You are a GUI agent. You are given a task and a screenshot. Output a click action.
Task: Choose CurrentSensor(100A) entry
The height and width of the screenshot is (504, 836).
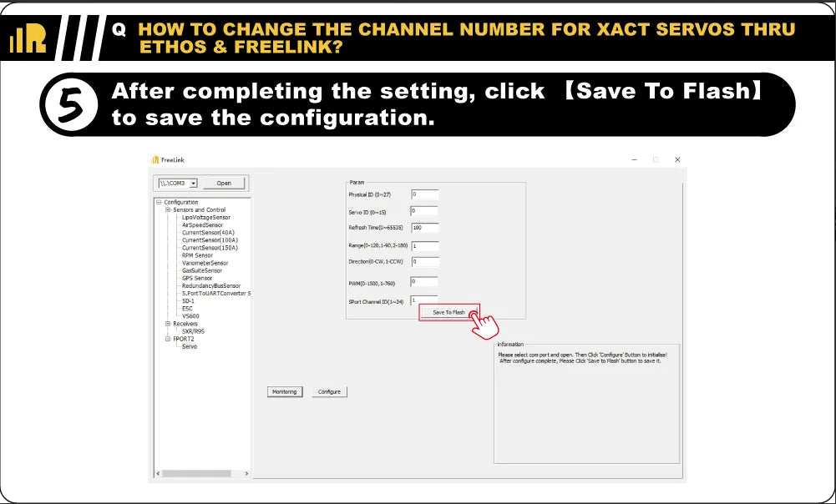pos(210,240)
